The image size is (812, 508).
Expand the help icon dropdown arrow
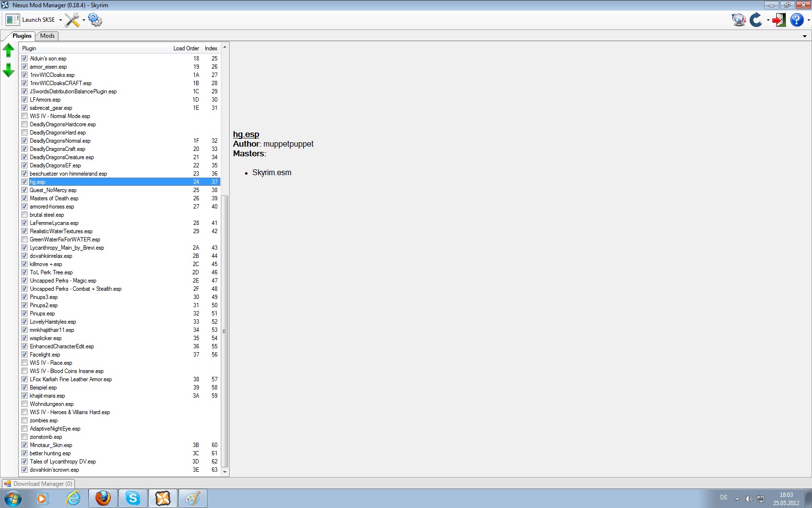point(808,20)
